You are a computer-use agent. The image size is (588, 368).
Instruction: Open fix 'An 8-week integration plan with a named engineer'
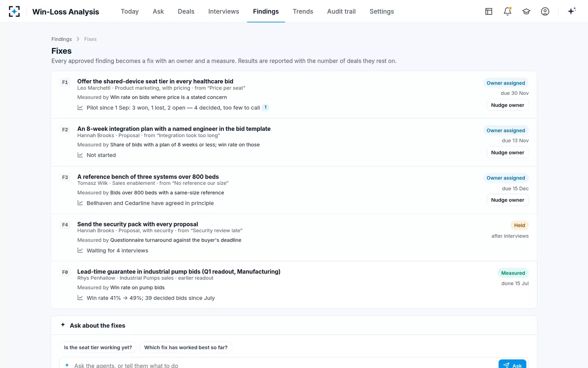174,129
